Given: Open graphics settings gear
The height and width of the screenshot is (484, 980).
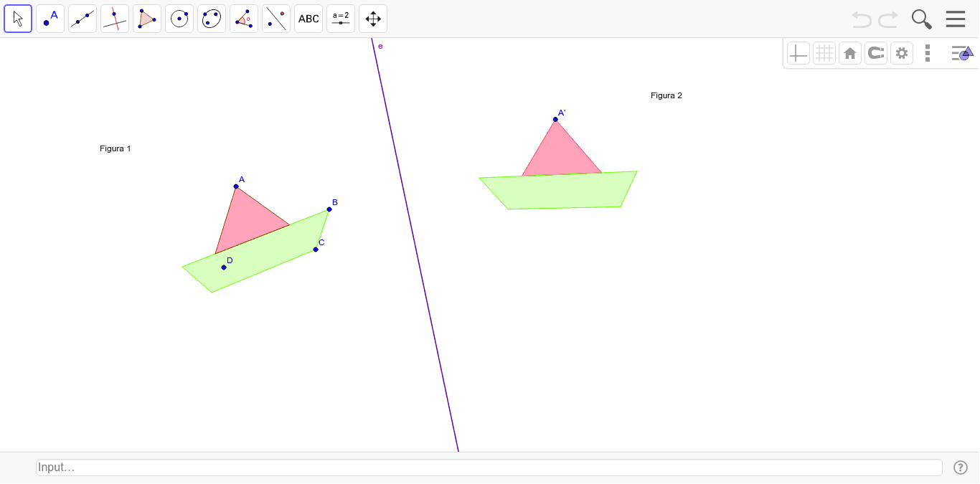Looking at the screenshot, I should point(902,53).
